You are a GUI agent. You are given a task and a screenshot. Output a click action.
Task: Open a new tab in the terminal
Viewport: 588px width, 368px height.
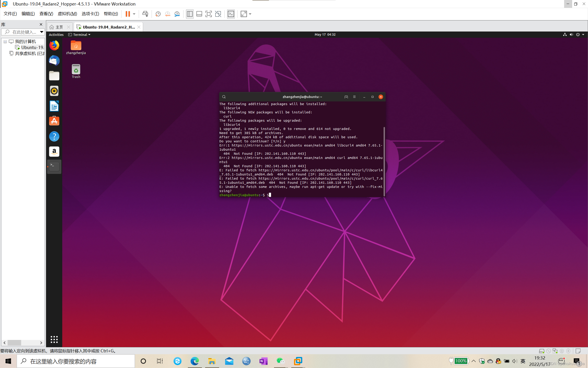(x=346, y=97)
